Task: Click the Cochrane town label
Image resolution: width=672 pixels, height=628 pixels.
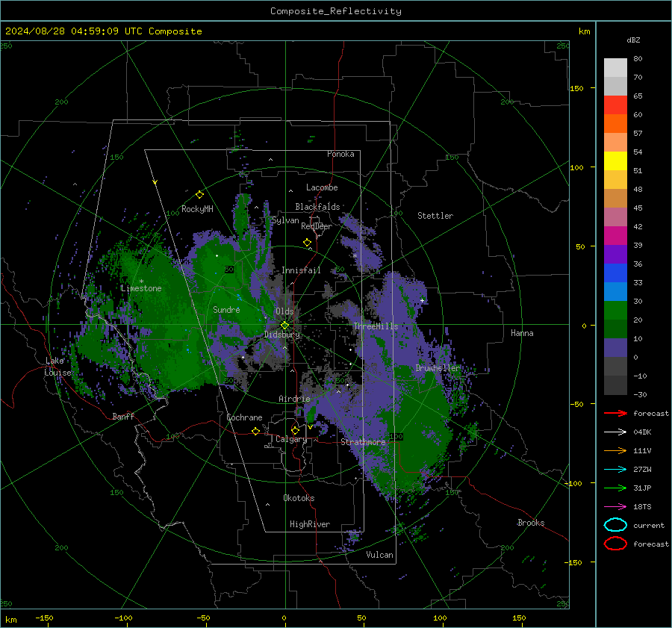Action: pos(244,417)
